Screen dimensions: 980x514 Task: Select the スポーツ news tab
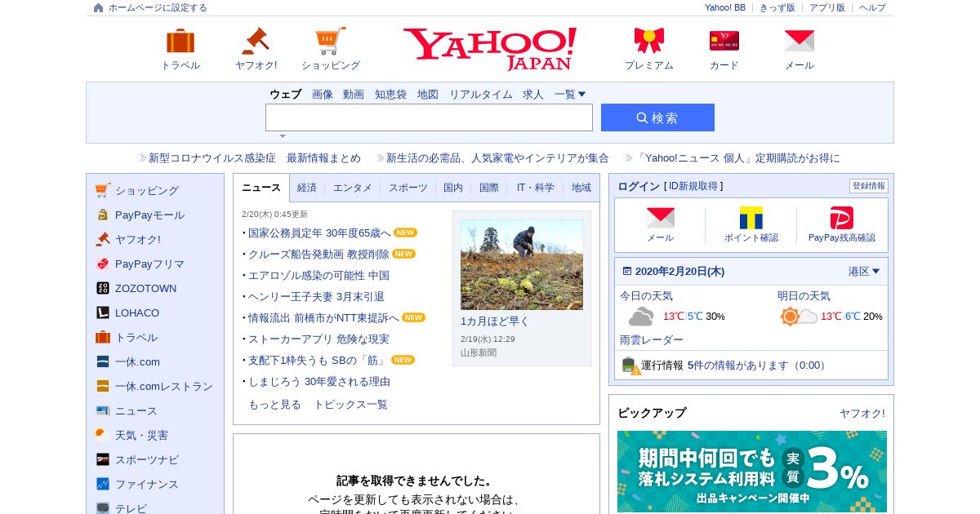(x=408, y=188)
